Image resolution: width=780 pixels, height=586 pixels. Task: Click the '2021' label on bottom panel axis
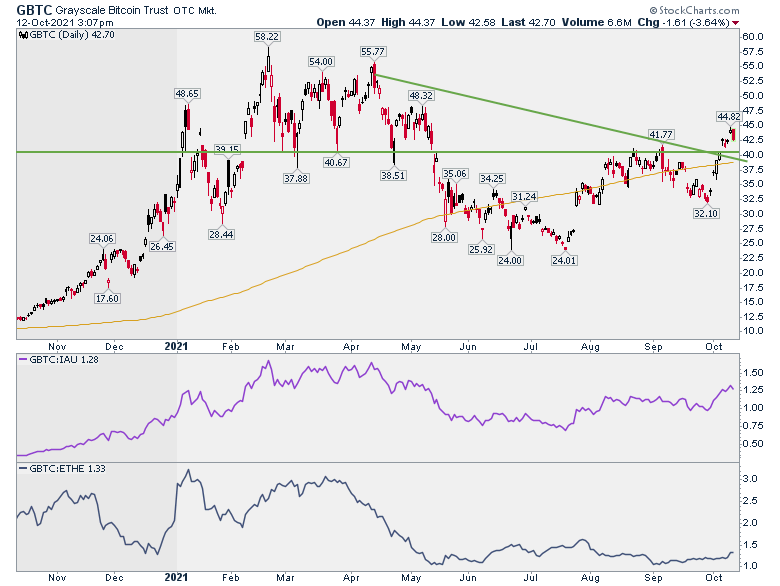click(x=177, y=577)
